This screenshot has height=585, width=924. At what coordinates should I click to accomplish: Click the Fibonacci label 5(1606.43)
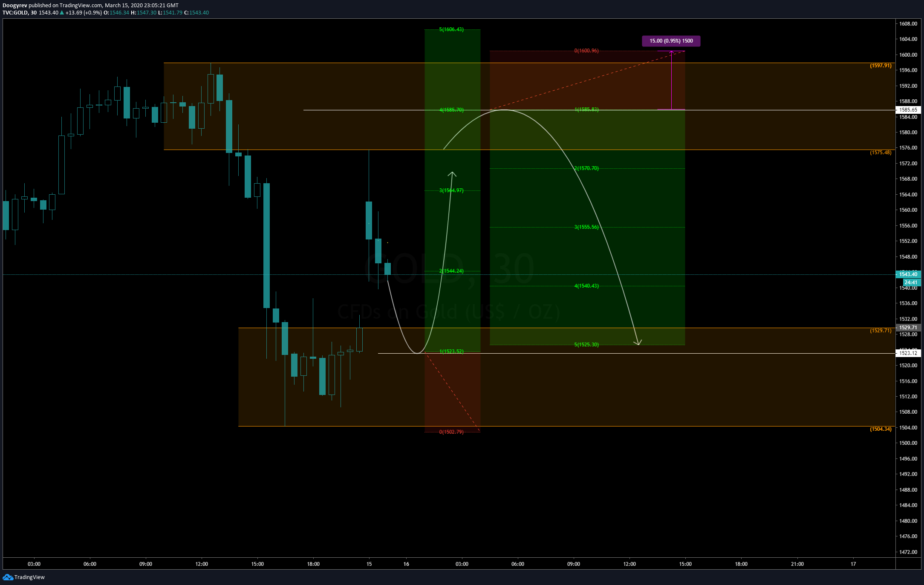(x=451, y=29)
